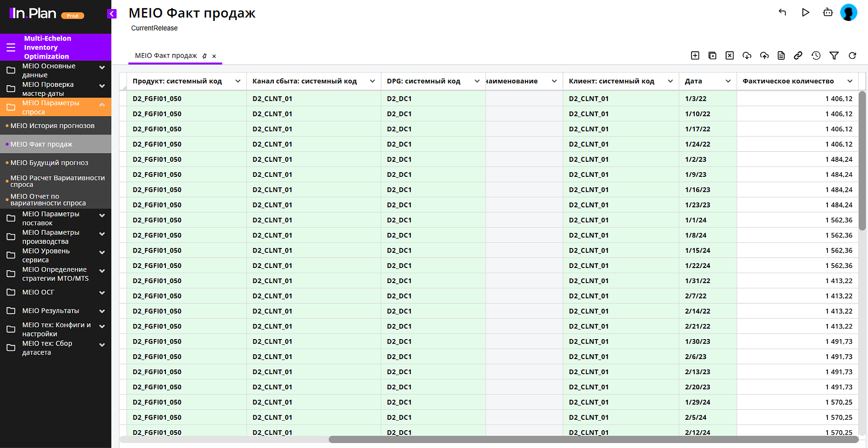Viewport: 868px width, 448px height.
Task: Click the robot assistant icon
Action: pos(827,12)
